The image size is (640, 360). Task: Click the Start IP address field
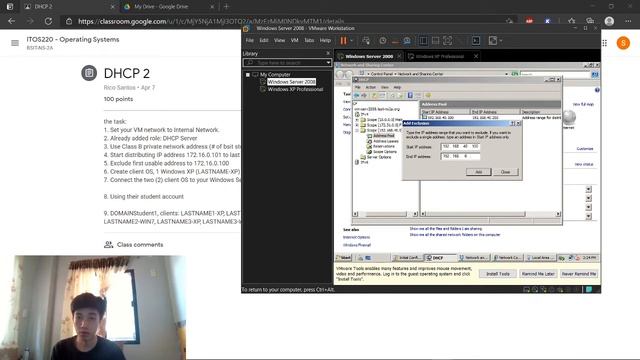tap(460, 146)
